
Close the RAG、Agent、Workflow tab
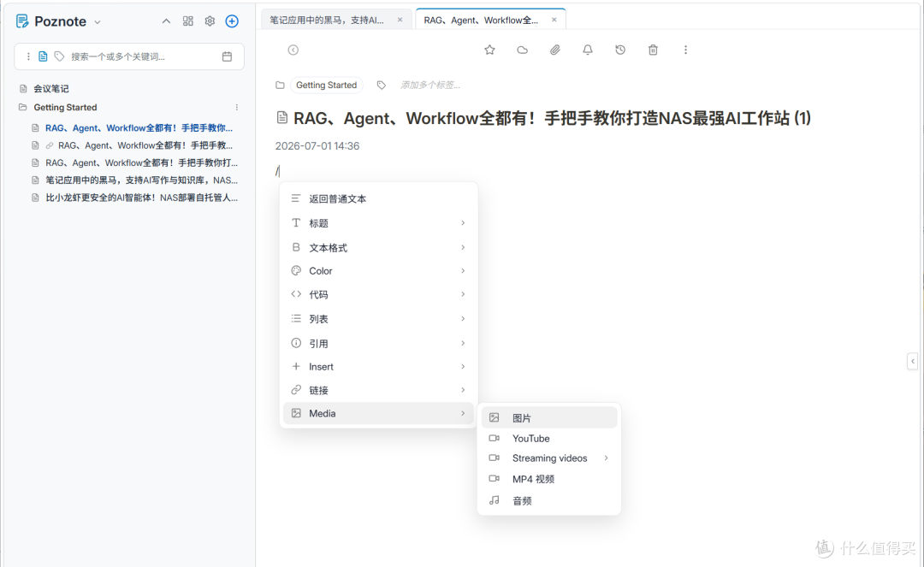(x=554, y=20)
